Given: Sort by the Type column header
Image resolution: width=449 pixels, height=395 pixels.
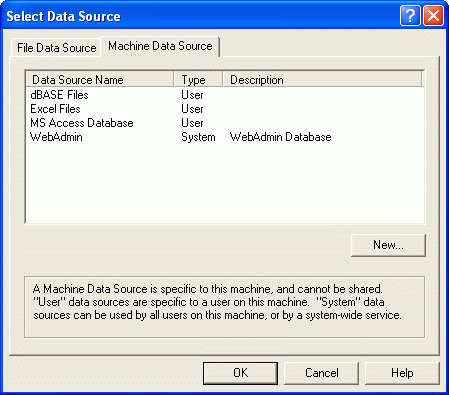Looking at the screenshot, I should tap(198, 80).
